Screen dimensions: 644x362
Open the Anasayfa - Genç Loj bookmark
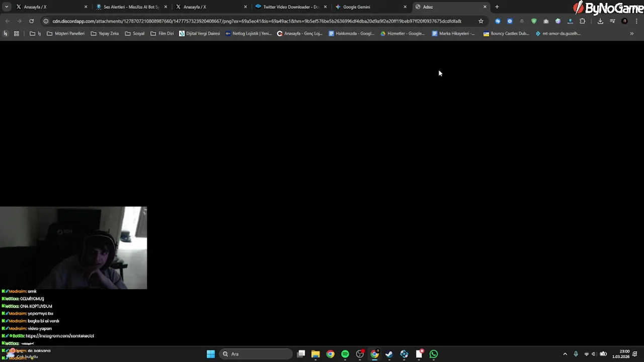coord(300,34)
